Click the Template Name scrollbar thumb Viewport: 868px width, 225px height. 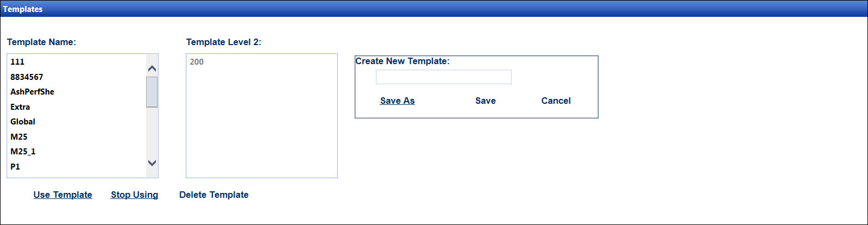click(x=152, y=92)
